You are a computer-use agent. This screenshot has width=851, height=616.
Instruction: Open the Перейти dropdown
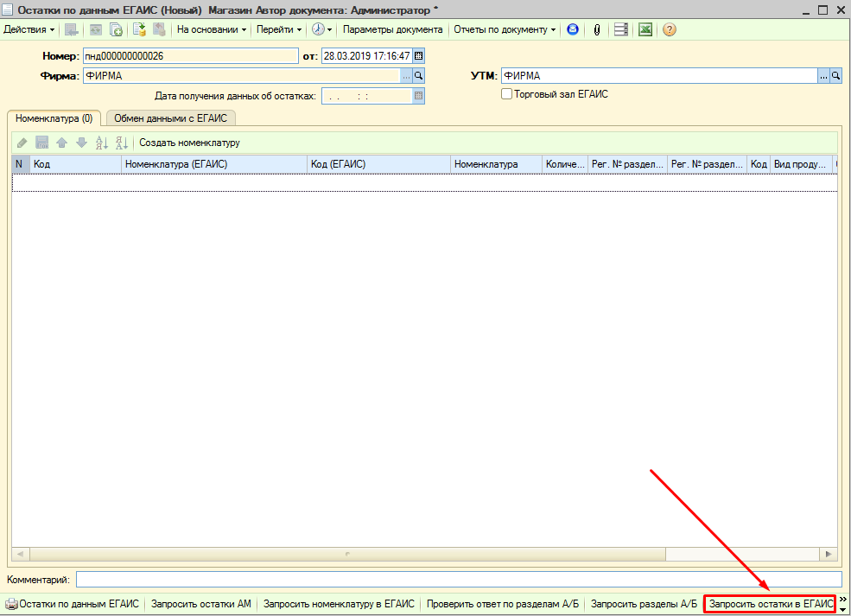[278, 30]
